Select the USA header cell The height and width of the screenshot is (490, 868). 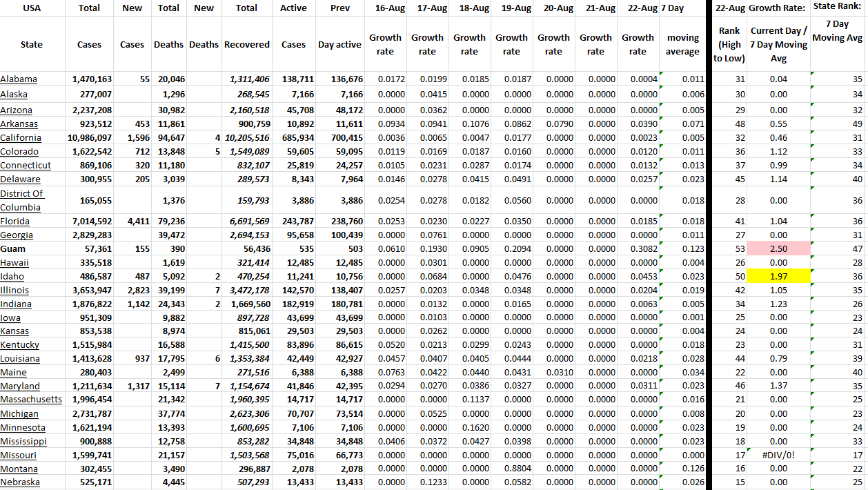point(31,8)
